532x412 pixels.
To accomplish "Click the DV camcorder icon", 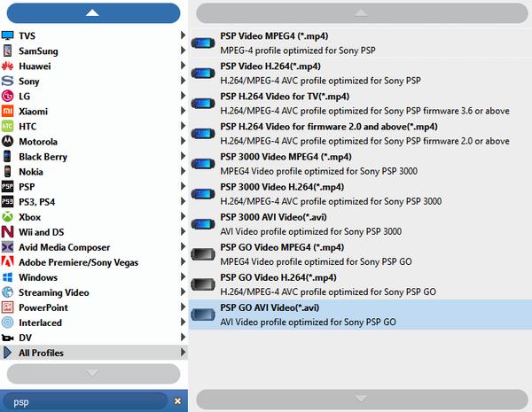I will (7, 338).
